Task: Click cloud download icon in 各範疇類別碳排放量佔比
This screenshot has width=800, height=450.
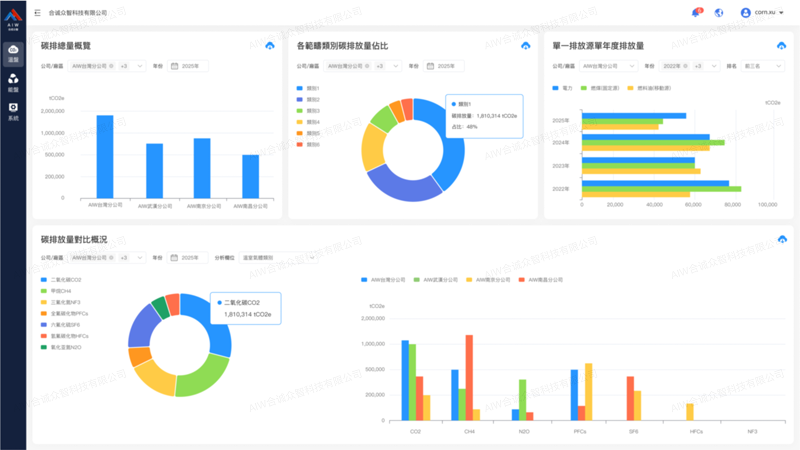Action: pyautogui.click(x=526, y=46)
